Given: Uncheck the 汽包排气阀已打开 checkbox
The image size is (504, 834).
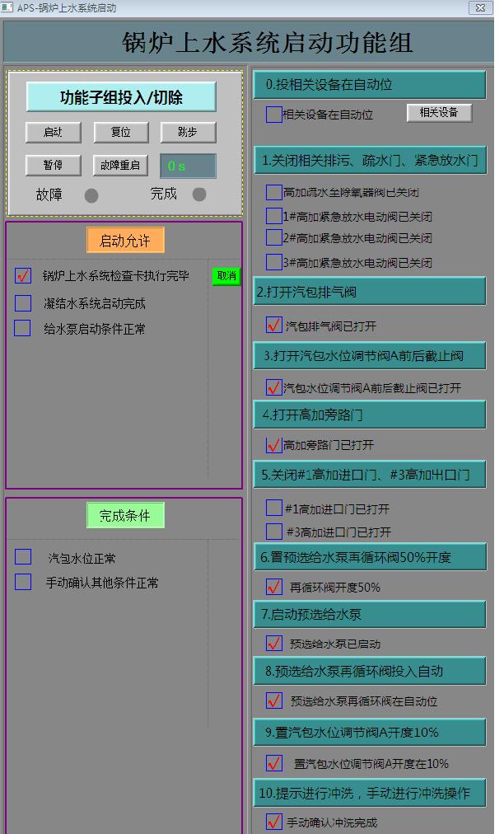Looking at the screenshot, I should 274,326.
